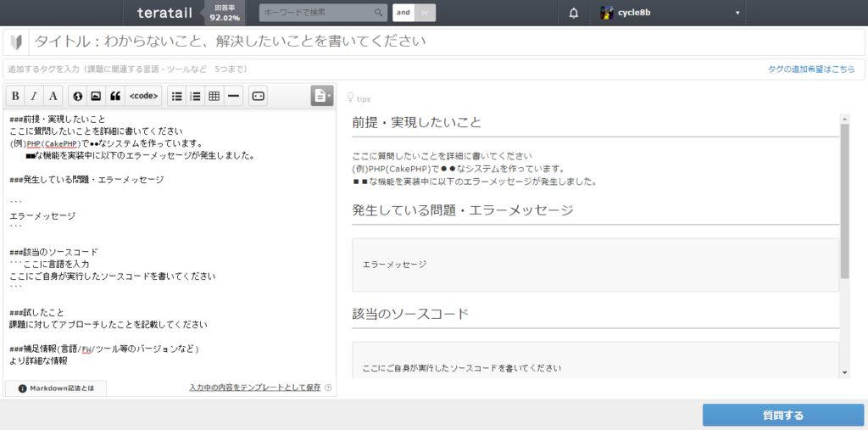Click 入力中の内容をテンプレートとして保存 link
Screen dimensions: 868x430
pos(254,388)
